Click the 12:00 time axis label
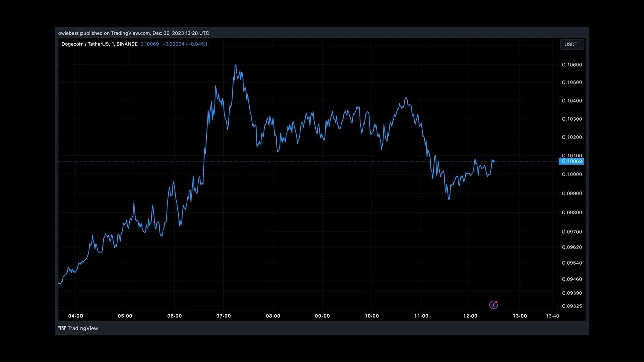 tap(470, 316)
